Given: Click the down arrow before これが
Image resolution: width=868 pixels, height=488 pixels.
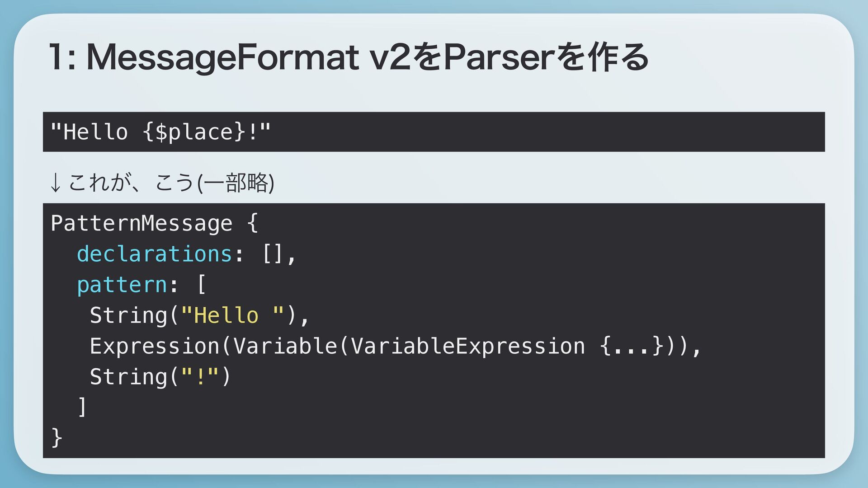Looking at the screenshot, I should pos(55,183).
